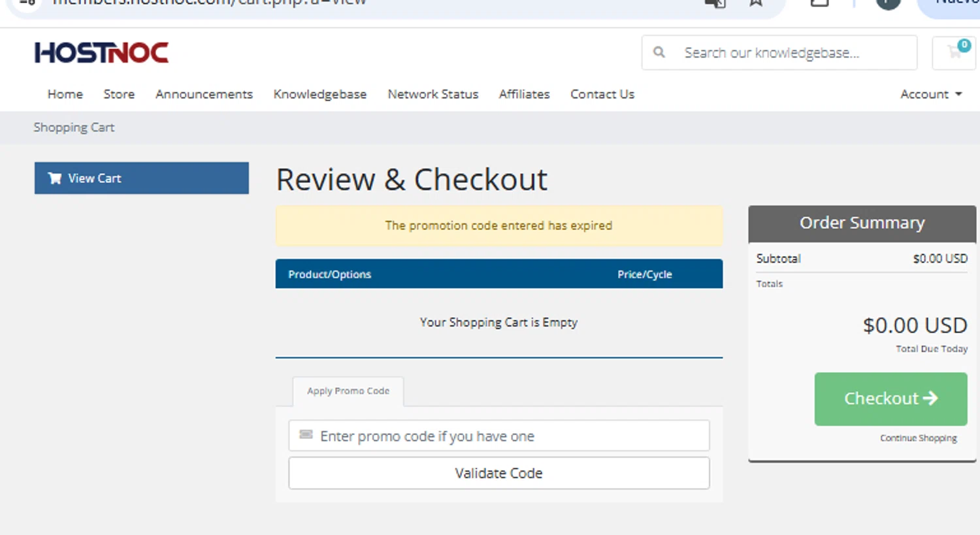This screenshot has width=980, height=535.
Task: Select the Apply Promo Code tab
Action: coord(348,391)
